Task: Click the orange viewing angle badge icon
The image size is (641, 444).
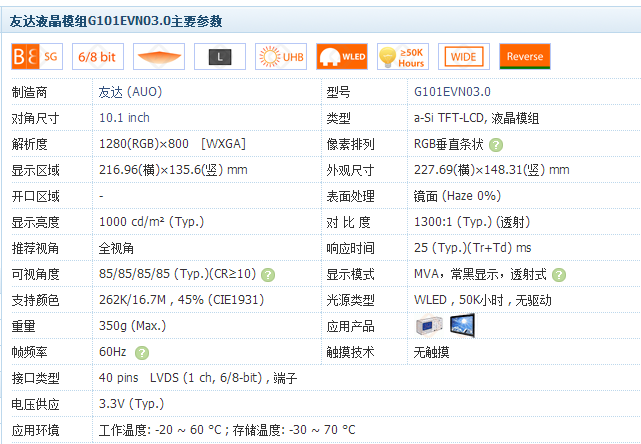Action: click(158, 57)
